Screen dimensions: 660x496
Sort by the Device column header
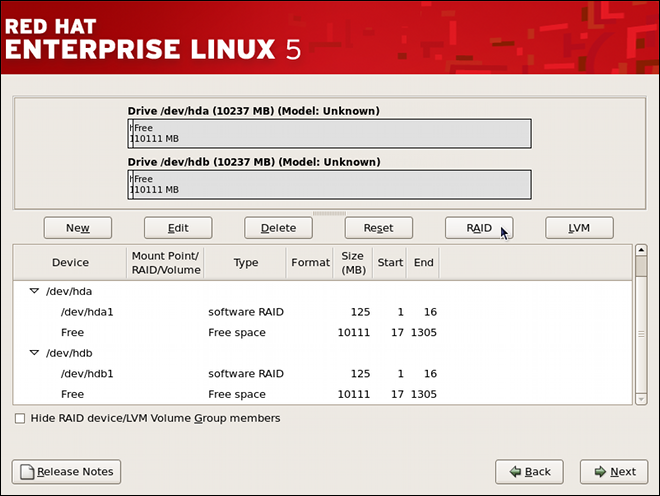(x=70, y=263)
